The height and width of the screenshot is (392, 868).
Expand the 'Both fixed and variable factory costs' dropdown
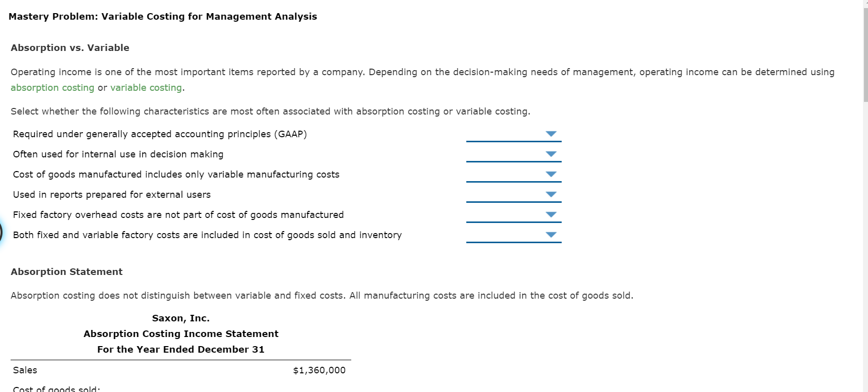pos(552,235)
